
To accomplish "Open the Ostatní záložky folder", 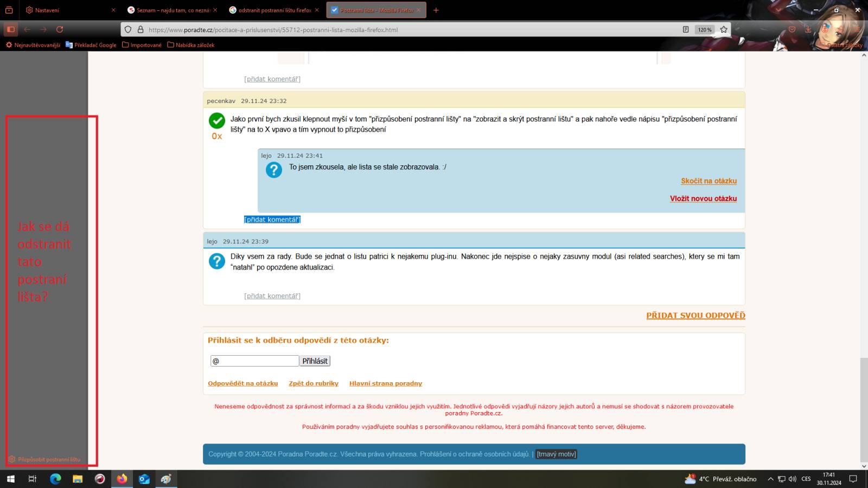I will click(x=841, y=45).
